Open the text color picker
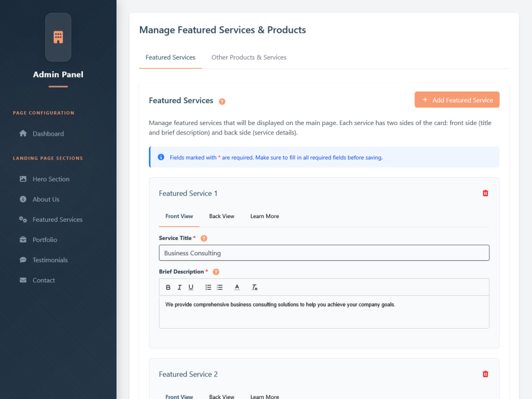 coord(237,287)
